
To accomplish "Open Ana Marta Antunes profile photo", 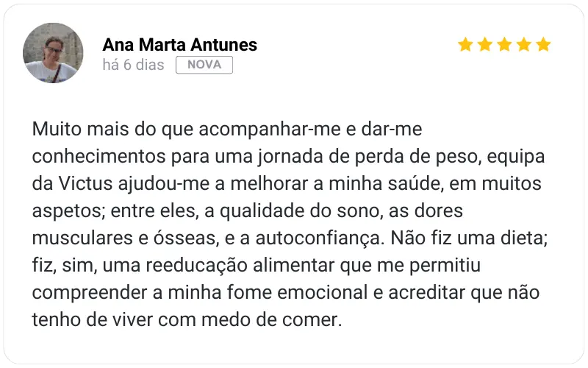I will (x=53, y=53).
